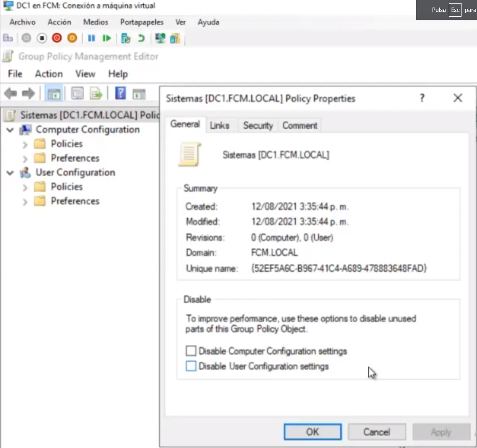The image size is (477, 448).
Task: Revert the VM with the green arrow icon
Action: tap(141, 38)
